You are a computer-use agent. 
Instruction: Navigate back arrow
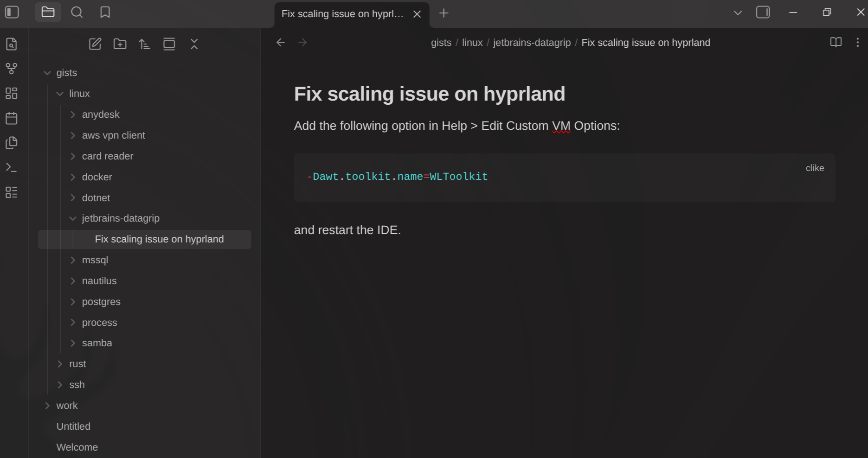coord(281,43)
